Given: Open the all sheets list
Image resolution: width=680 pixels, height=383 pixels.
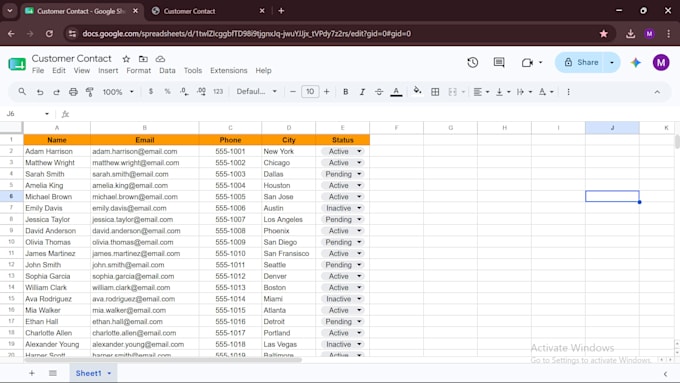Looking at the screenshot, I should pyautogui.click(x=52, y=373).
